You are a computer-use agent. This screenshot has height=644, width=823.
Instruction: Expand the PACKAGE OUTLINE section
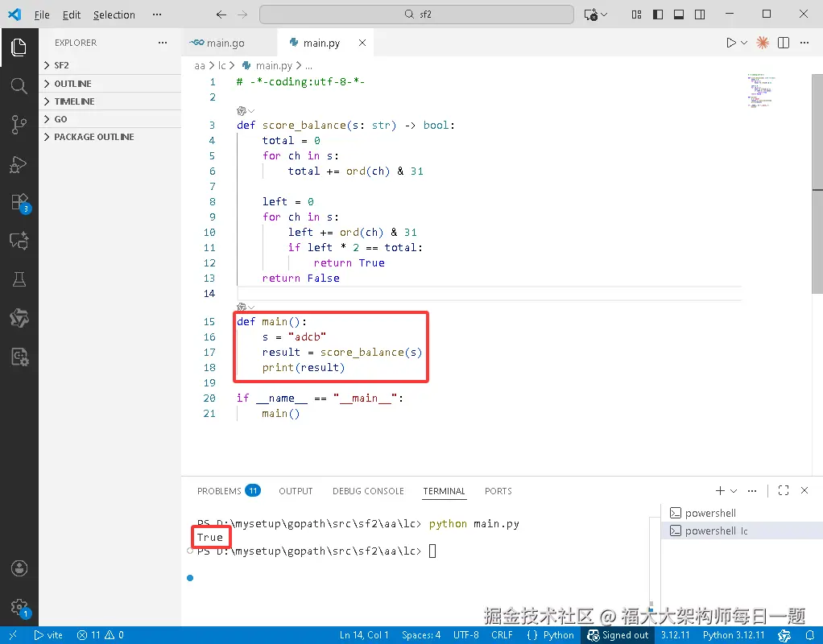tap(110, 137)
